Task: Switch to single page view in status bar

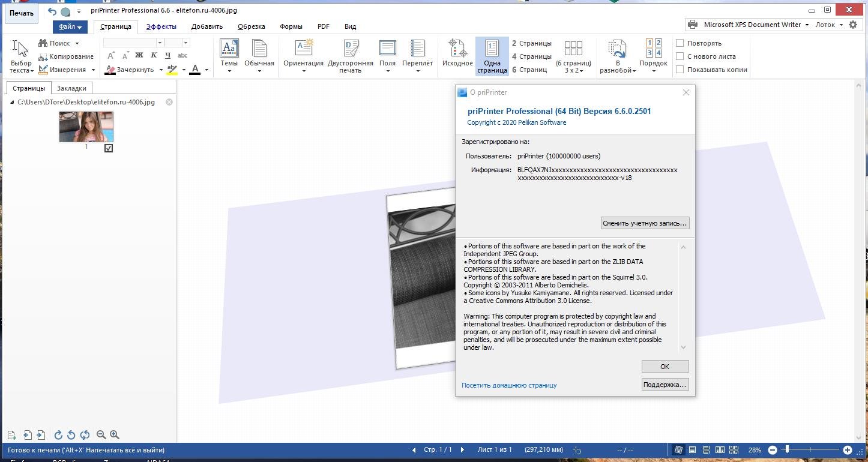Action: pos(692,449)
